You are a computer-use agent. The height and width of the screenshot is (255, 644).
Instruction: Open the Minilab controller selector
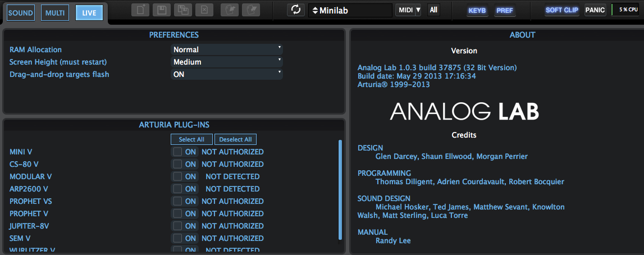350,10
